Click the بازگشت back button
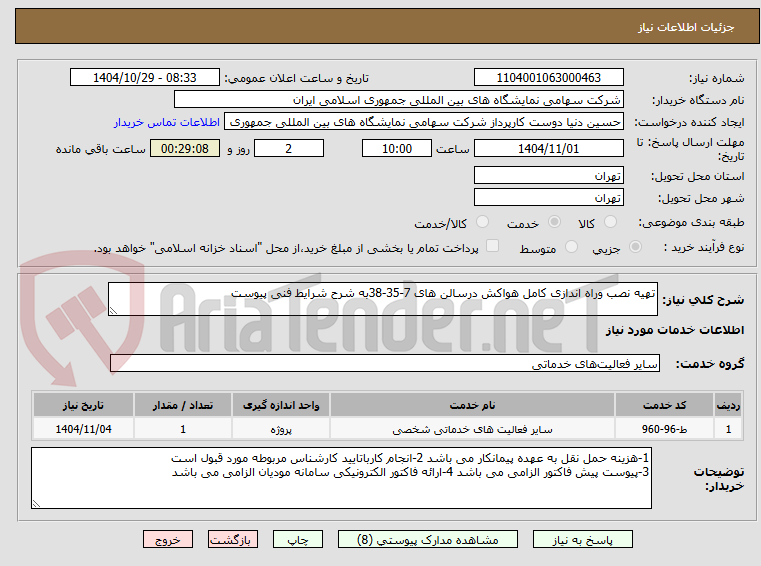761x566 pixels. pos(232,539)
